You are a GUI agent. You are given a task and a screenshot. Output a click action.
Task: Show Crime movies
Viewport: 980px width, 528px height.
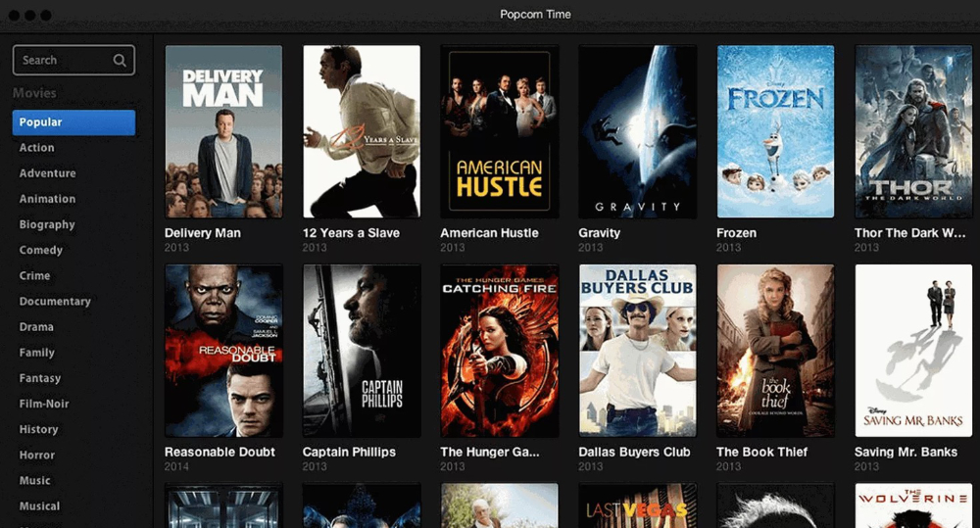point(34,276)
